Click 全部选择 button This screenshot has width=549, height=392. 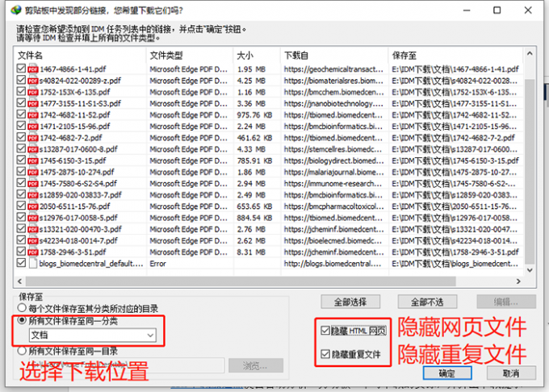350,302
